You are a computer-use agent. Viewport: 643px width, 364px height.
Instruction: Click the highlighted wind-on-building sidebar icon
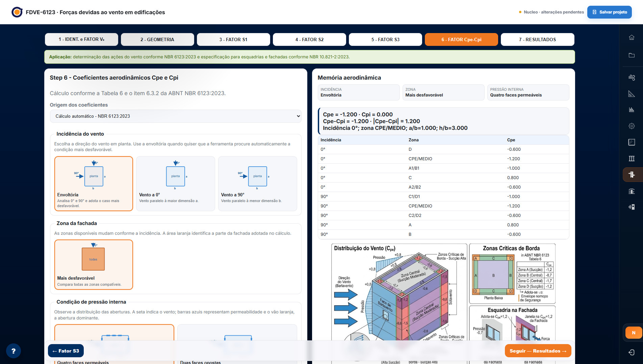[632, 175]
